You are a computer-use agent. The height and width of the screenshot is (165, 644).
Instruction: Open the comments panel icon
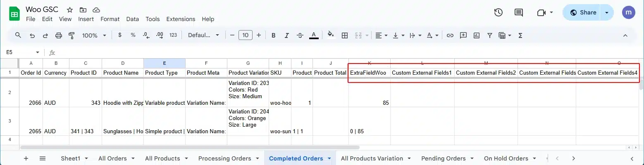click(518, 12)
